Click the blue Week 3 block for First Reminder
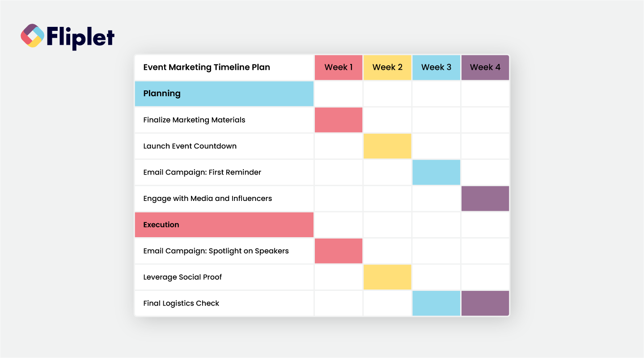 tap(436, 172)
